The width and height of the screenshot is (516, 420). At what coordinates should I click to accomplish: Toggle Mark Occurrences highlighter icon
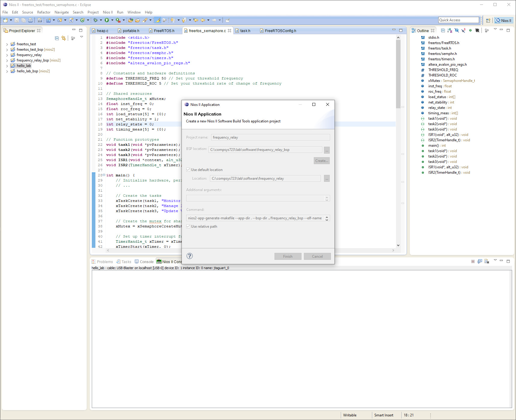[x=157, y=20]
